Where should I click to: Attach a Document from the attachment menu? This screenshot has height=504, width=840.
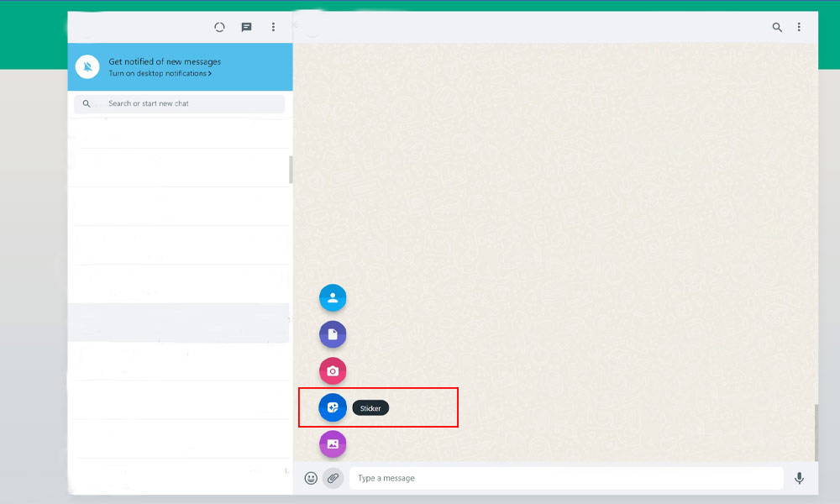point(333,333)
